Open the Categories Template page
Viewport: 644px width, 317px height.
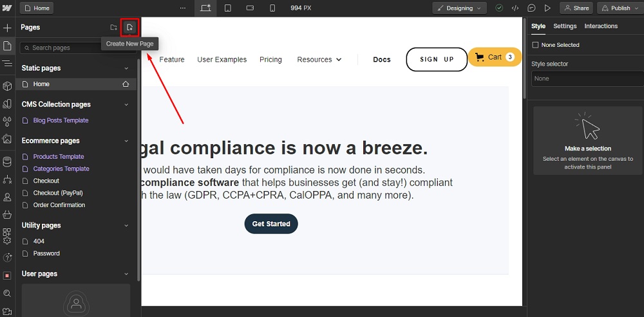(61, 168)
